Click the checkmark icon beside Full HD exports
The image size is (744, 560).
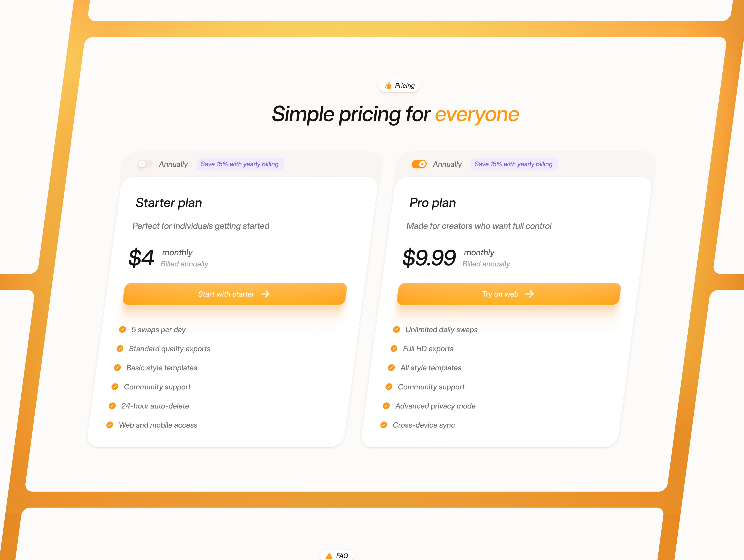394,349
